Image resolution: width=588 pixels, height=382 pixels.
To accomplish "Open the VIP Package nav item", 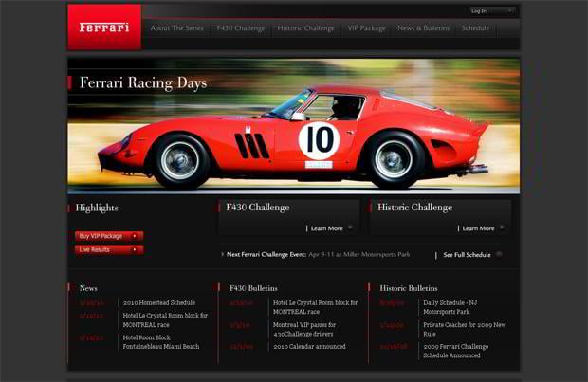I will [366, 28].
